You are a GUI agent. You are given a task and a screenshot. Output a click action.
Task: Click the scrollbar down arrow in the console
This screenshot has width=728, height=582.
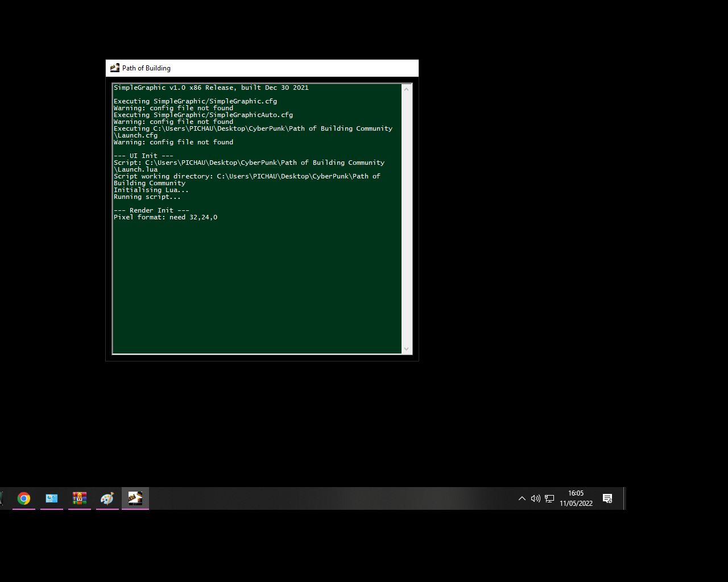pyautogui.click(x=406, y=348)
